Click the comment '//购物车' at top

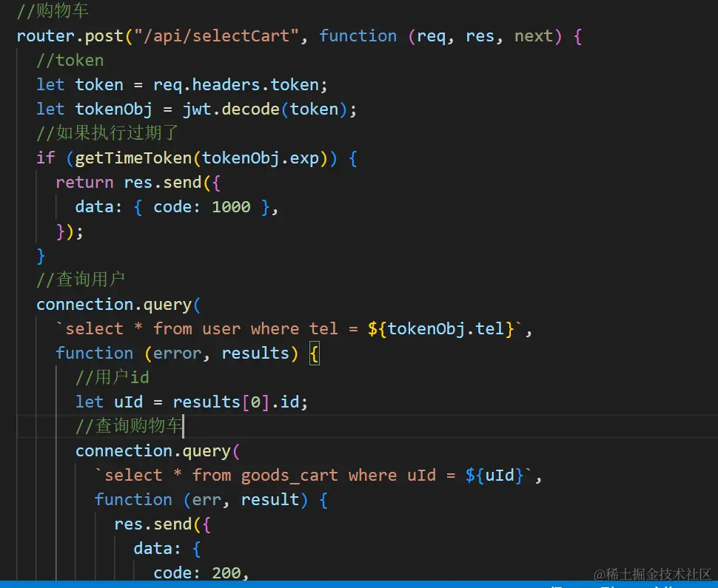tap(53, 11)
